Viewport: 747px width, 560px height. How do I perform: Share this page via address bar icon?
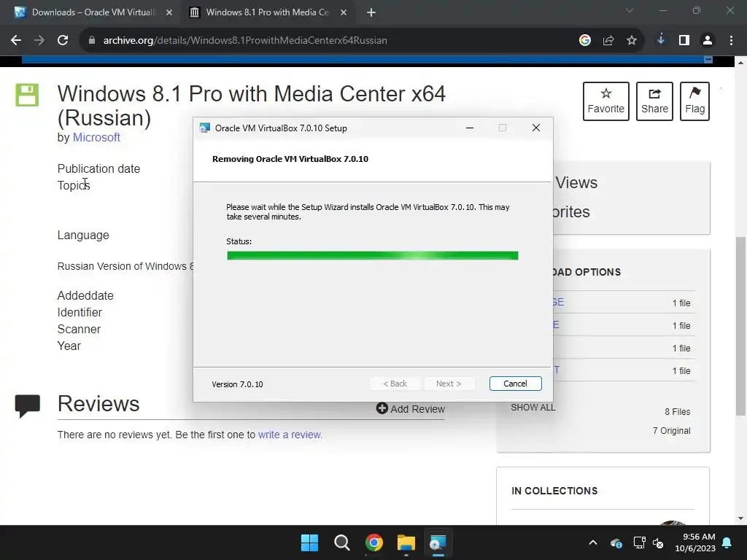click(x=608, y=41)
